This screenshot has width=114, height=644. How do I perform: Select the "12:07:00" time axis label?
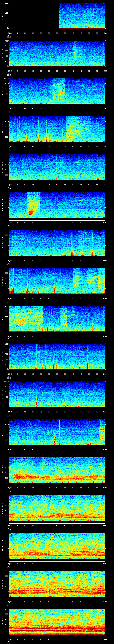(9, 147)
